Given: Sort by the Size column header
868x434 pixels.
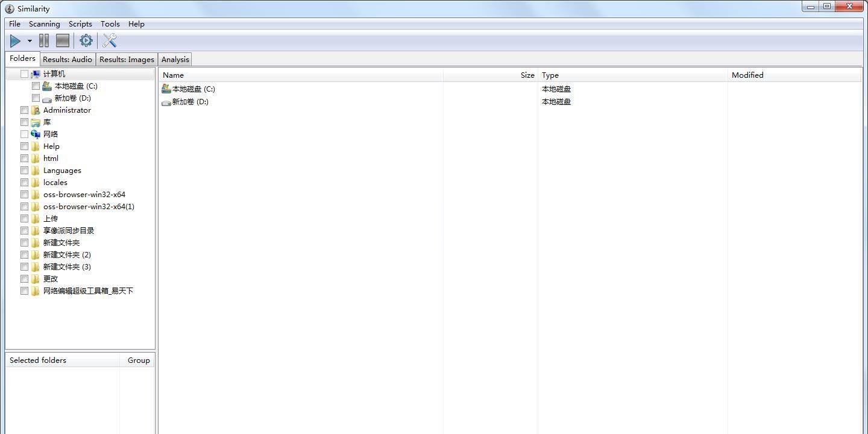Looking at the screenshot, I should [x=491, y=75].
